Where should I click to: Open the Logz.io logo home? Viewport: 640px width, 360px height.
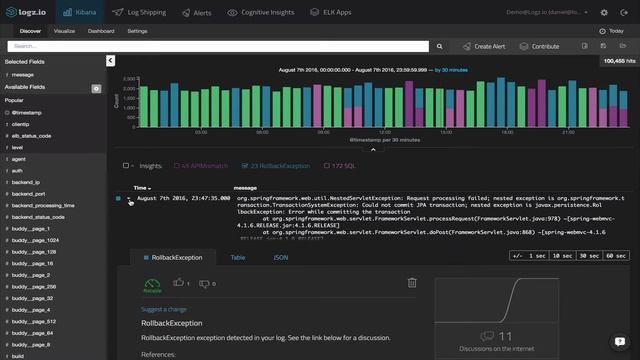pyautogui.click(x=26, y=12)
